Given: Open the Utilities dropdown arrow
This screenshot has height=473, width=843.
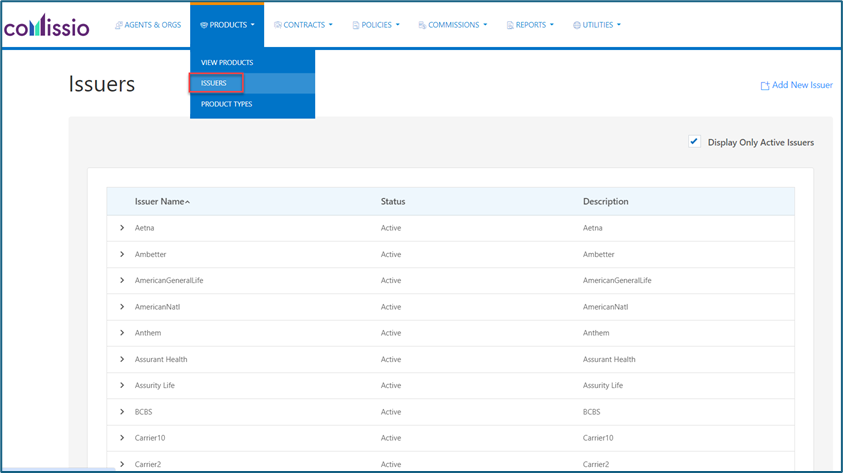Looking at the screenshot, I should pyautogui.click(x=619, y=25).
